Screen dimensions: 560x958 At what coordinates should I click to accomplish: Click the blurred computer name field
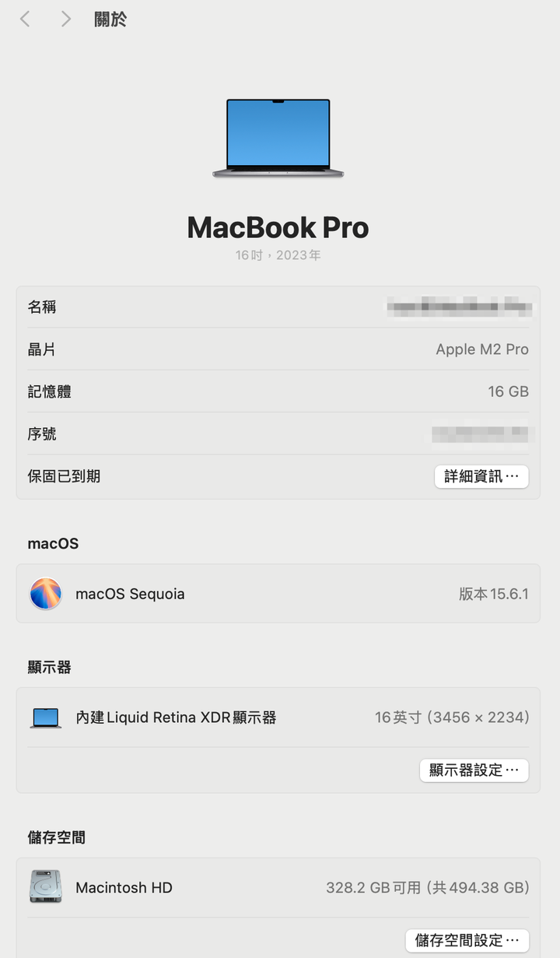coord(459,307)
